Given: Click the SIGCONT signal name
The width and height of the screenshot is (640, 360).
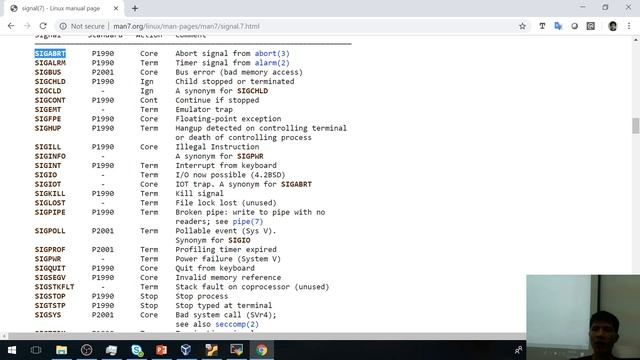Looking at the screenshot, I should tap(50, 100).
